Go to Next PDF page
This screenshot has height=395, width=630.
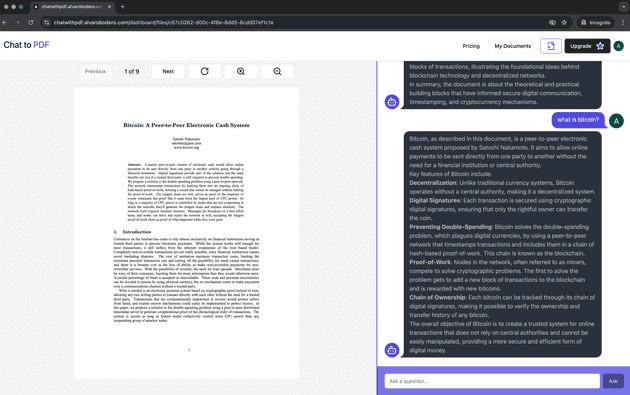(168, 71)
